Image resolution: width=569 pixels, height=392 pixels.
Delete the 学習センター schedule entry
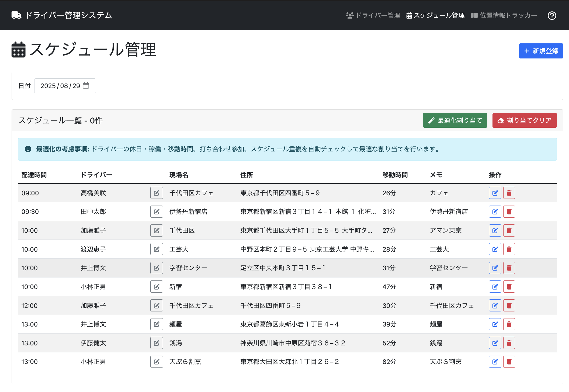509,268
